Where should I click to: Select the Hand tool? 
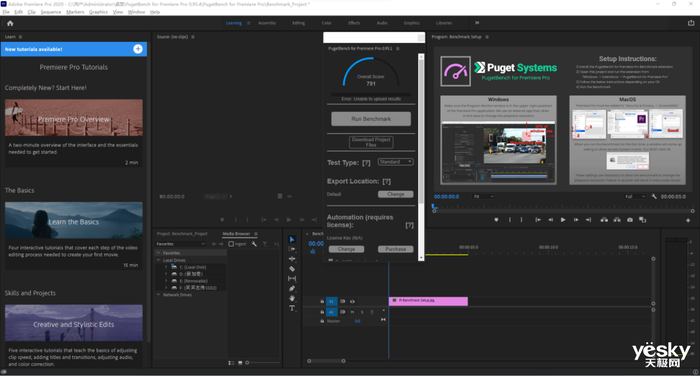click(x=292, y=298)
